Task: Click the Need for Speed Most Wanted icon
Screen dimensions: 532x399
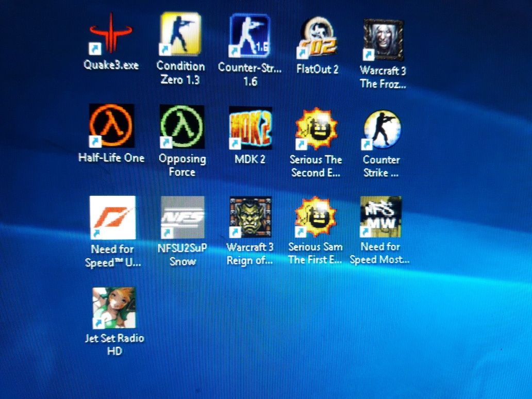Action: point(380,217)
